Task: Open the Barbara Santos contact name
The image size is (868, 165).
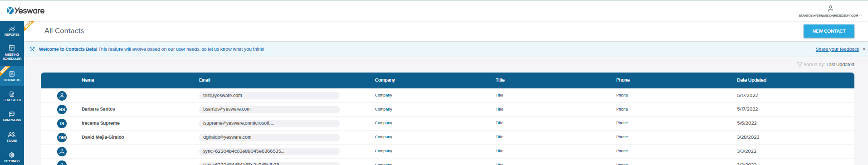Action: 98,109
